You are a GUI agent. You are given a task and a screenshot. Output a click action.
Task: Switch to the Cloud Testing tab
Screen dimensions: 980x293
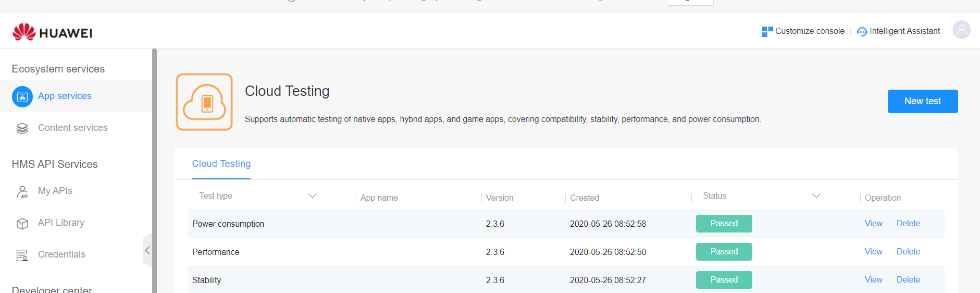pyautogui.click(x=221, y=164)
